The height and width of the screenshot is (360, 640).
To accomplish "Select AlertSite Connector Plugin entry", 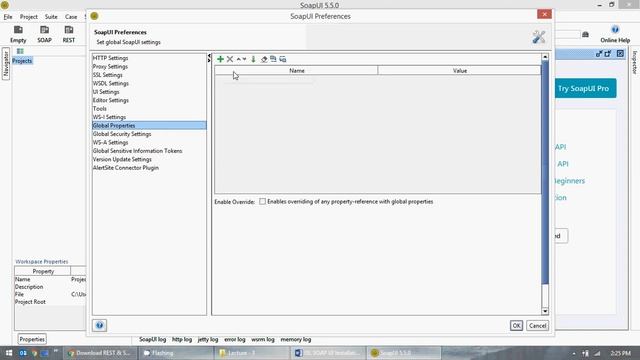I will pos(149,168).
